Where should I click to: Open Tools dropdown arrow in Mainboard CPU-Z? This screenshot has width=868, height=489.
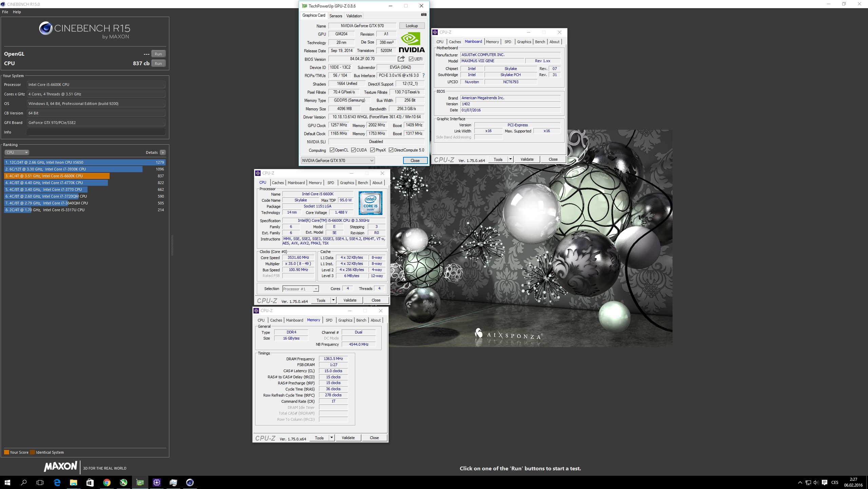tap(510, 159)
